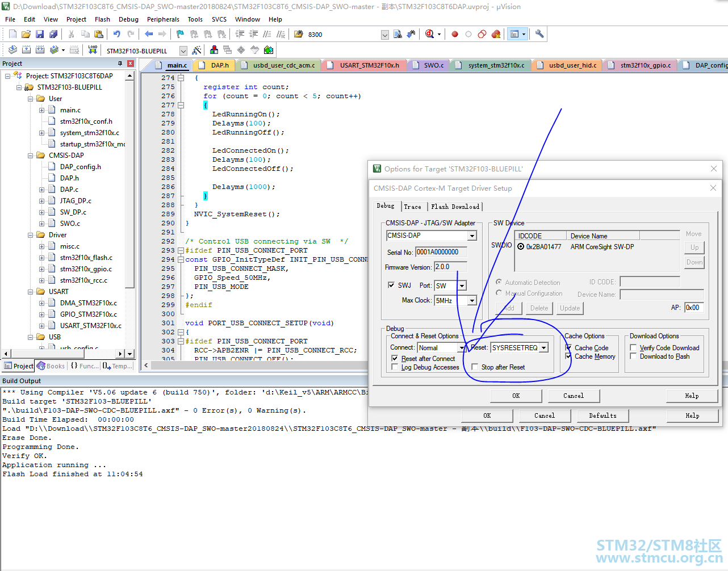Viewport: 728px width, 571px height.
Task: Open the Connect Normal dropdown
Action: [x=461, y=348]
